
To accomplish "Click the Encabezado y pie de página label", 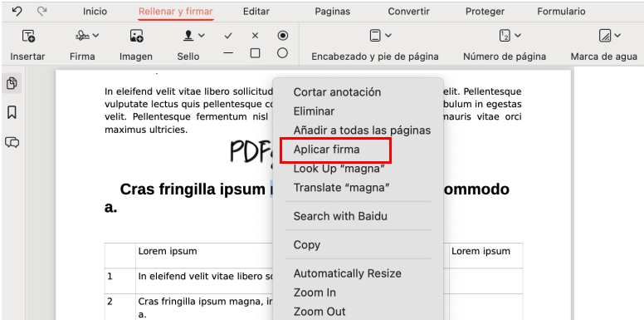I will point(375,57).
